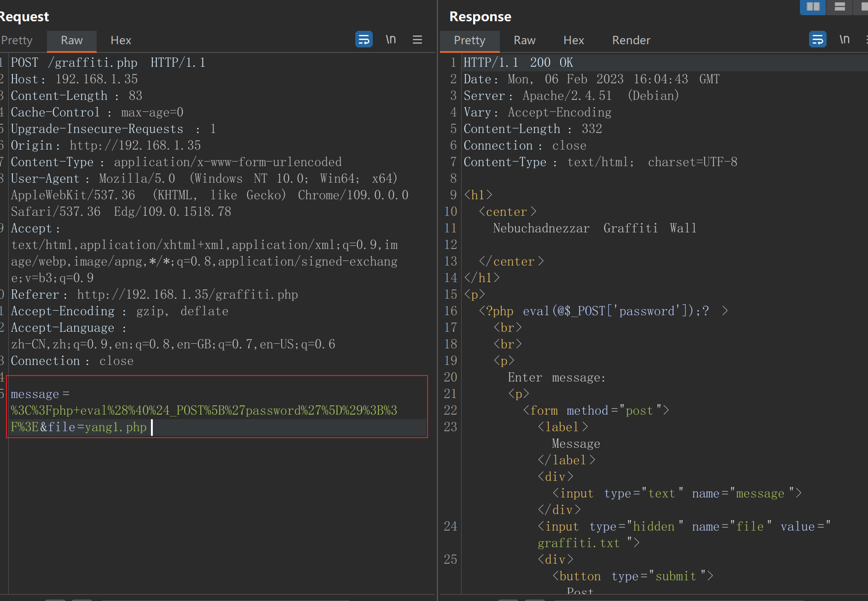Click the response 'Connection : close' header
The image size is (868, 601).
click(x=525, y=145)
